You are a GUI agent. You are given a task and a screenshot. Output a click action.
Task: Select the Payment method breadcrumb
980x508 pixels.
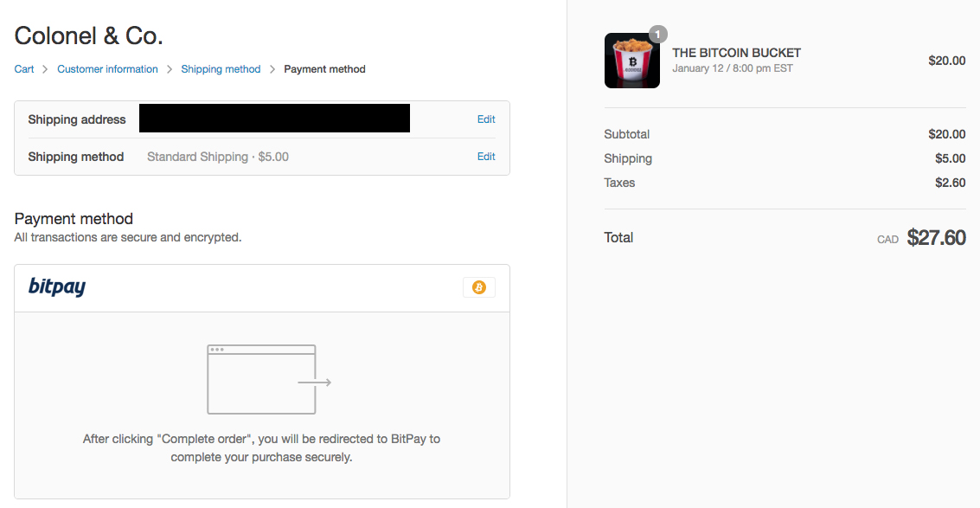point(324,69)
